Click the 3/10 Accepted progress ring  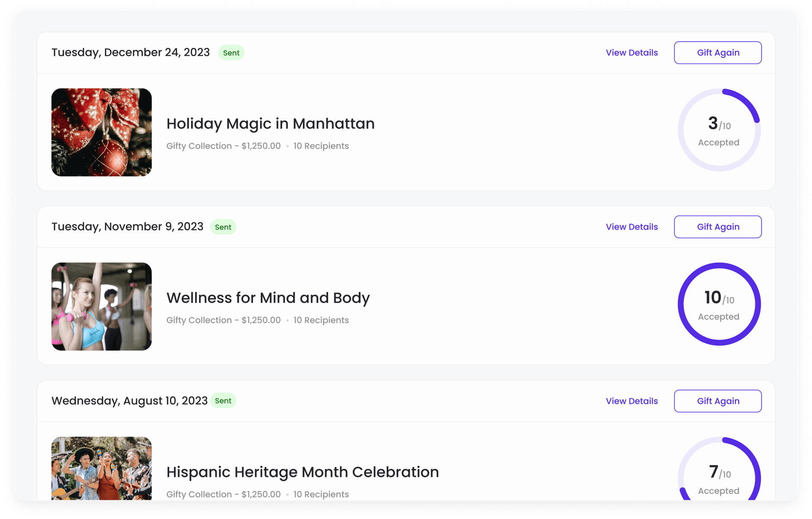pyautogui.click(x=719, y=130)
